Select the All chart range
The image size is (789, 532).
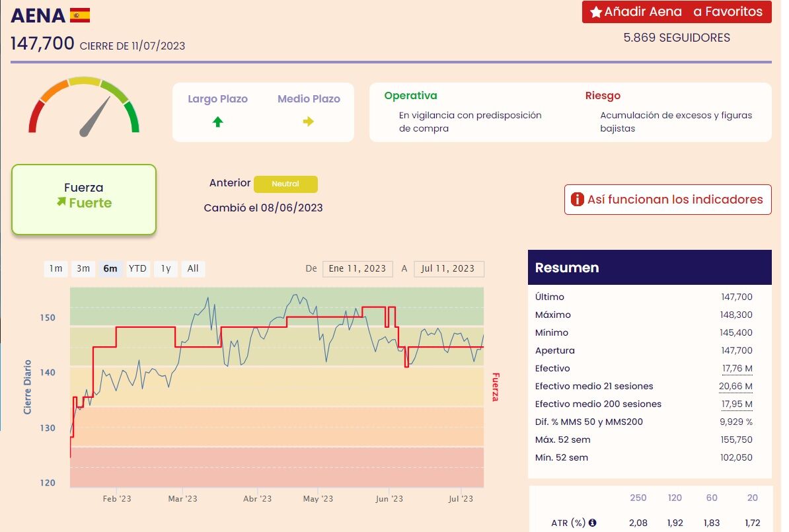tap(193, 268)
